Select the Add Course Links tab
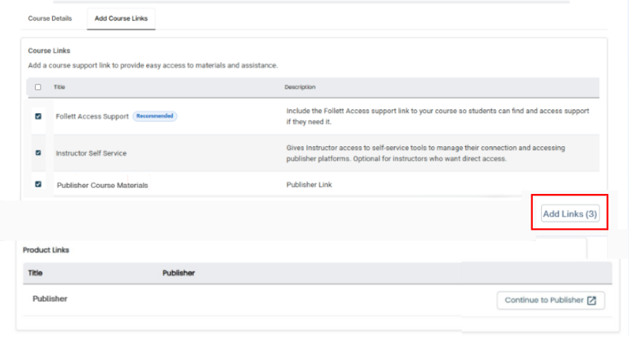This screenshot has height=338, width=644. [x=121, y=19]
